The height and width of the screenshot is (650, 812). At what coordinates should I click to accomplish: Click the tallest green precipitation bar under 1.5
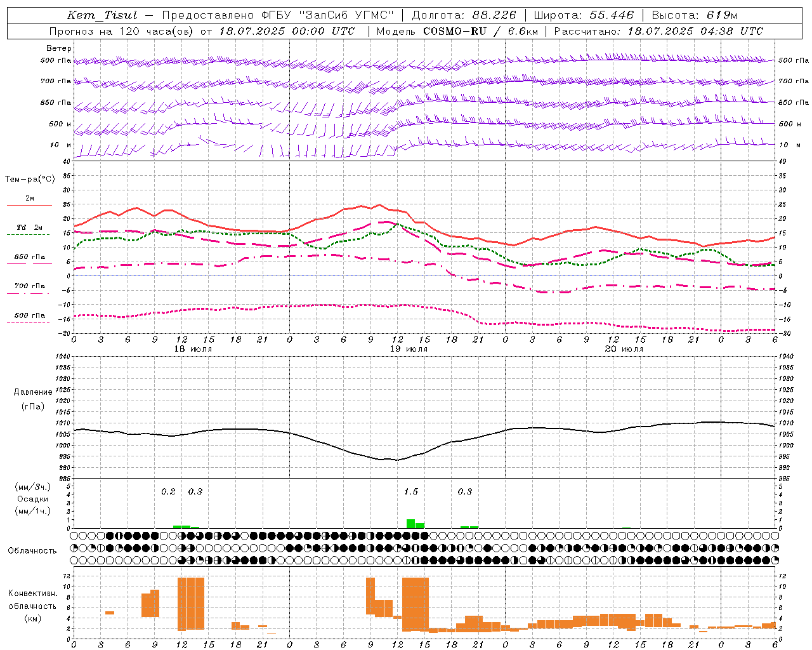tap(410, 524)
